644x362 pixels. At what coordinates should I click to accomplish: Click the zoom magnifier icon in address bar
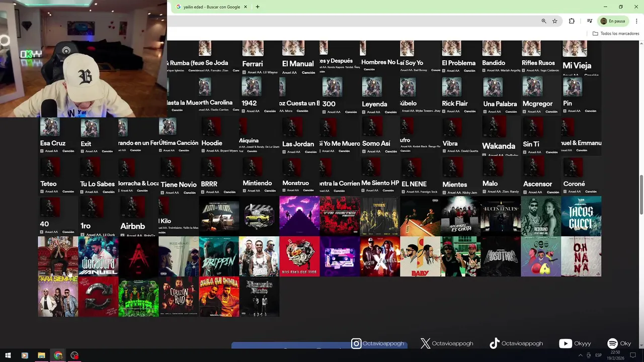click(544, 21)
